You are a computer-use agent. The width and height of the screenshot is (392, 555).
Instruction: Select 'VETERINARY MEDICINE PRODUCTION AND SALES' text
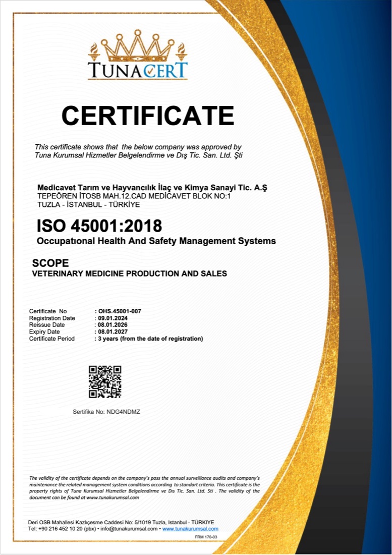(x=130, y=273)
